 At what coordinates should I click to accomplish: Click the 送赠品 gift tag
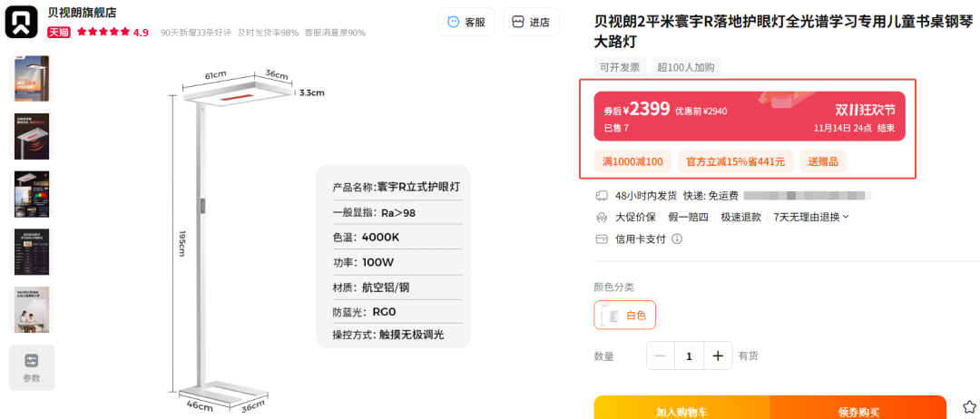823,161
